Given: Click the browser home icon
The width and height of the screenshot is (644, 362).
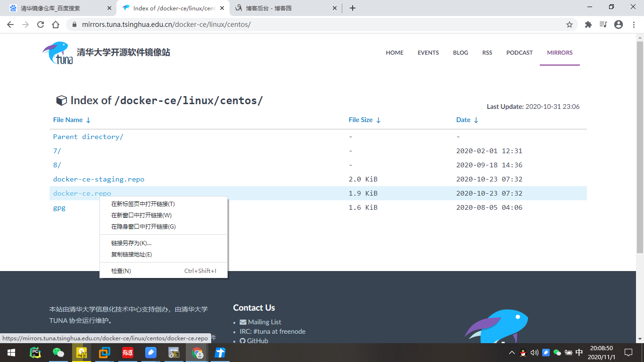Looking at the screenshot, I should point(56,25).
